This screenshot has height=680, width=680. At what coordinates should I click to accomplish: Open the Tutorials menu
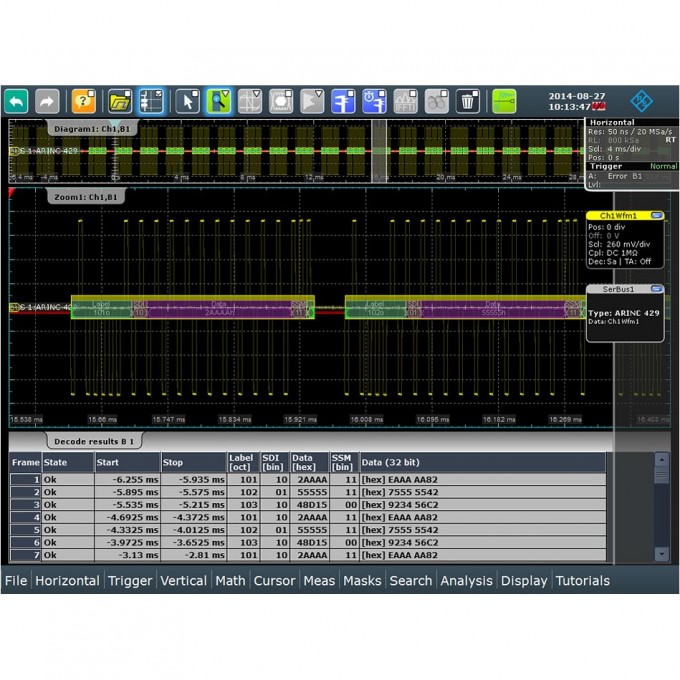tap(582, 581)
